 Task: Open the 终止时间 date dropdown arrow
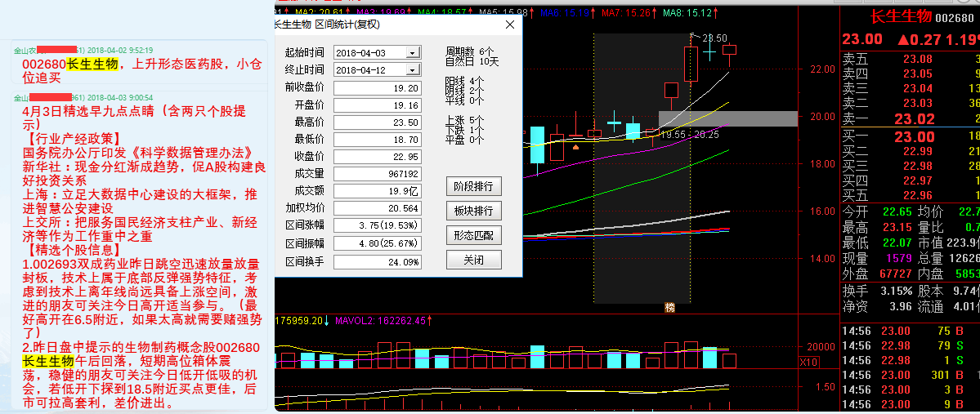click(413, 70)
